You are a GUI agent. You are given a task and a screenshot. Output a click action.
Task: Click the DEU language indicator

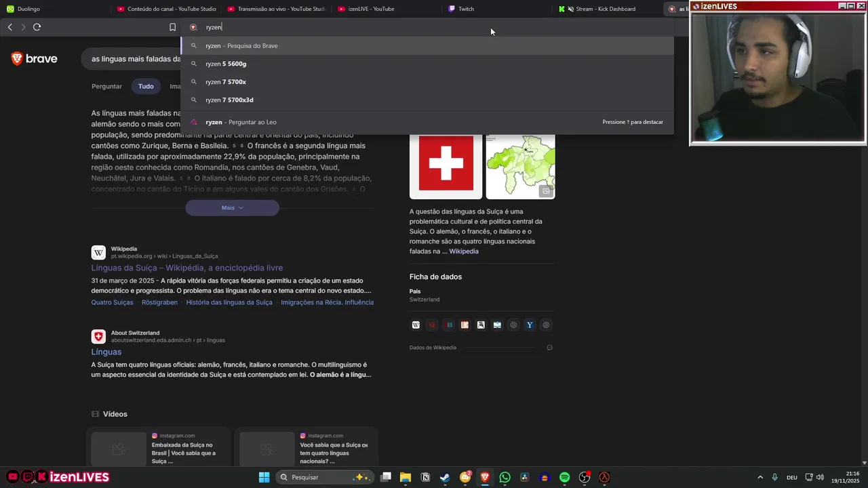(791, 477)
